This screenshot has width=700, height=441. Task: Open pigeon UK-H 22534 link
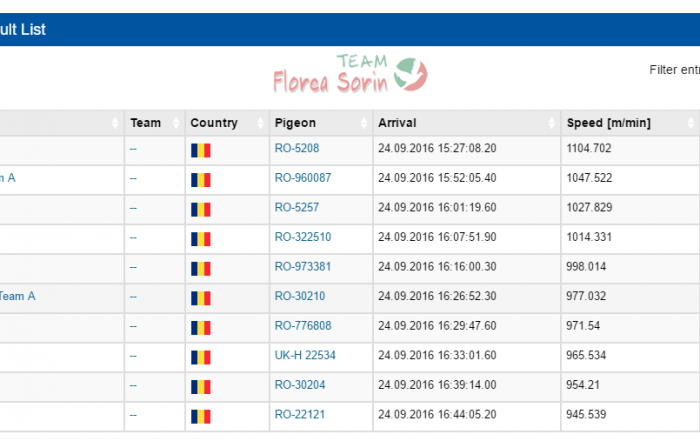[x=305, y=355]
